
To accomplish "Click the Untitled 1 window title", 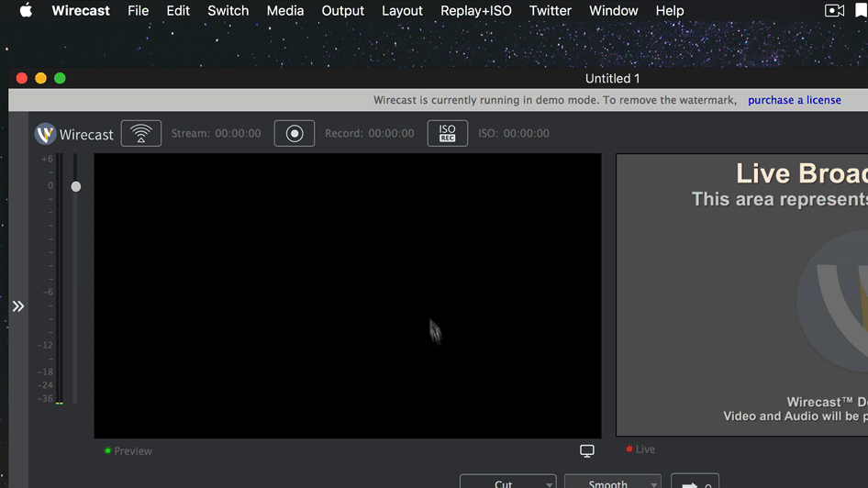I will pyautogui.click(x=612, y=79).
